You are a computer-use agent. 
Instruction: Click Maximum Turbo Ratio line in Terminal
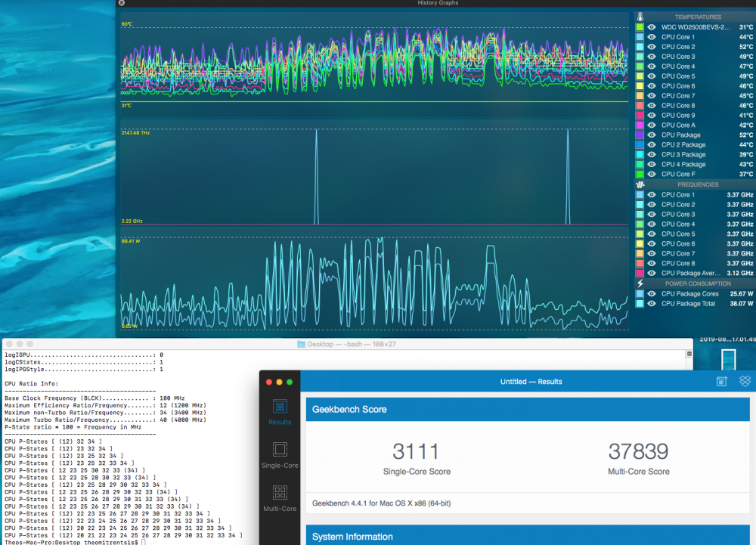point(105,420)
